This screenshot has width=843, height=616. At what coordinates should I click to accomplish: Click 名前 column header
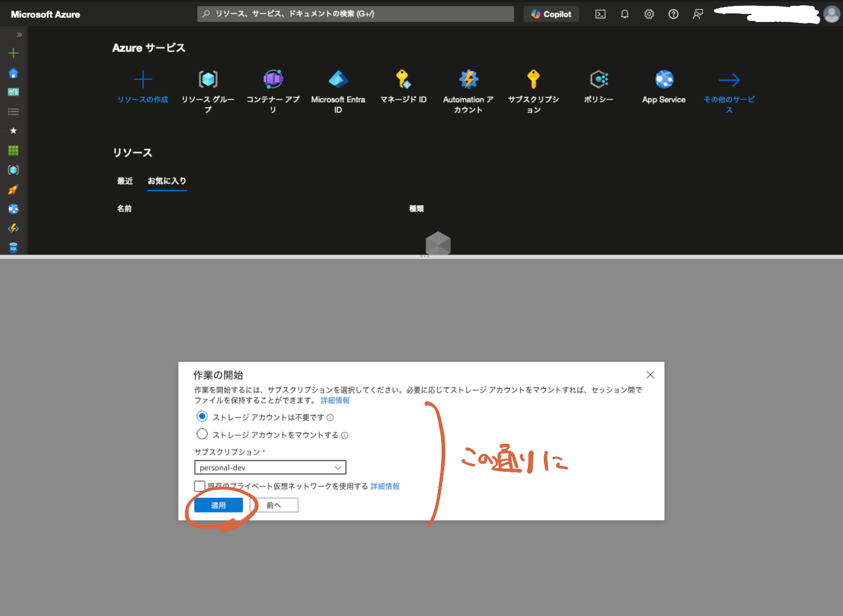pyautogui.click(x=124, y=209)
